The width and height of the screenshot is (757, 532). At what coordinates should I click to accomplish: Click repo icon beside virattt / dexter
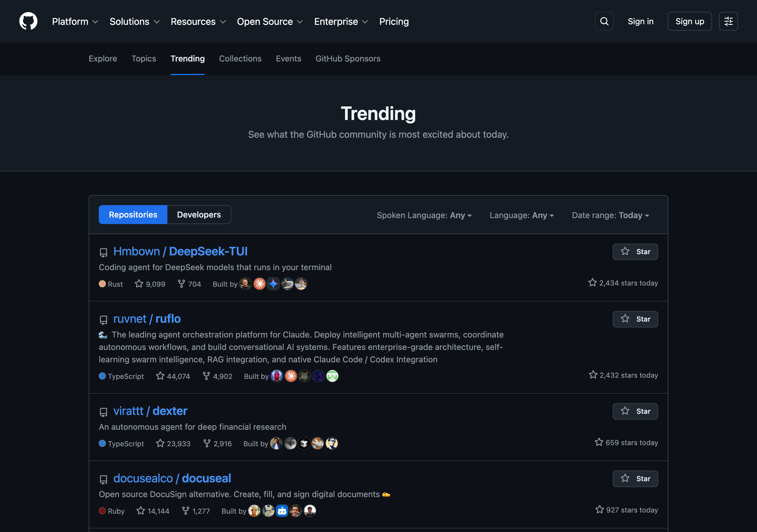103,412
